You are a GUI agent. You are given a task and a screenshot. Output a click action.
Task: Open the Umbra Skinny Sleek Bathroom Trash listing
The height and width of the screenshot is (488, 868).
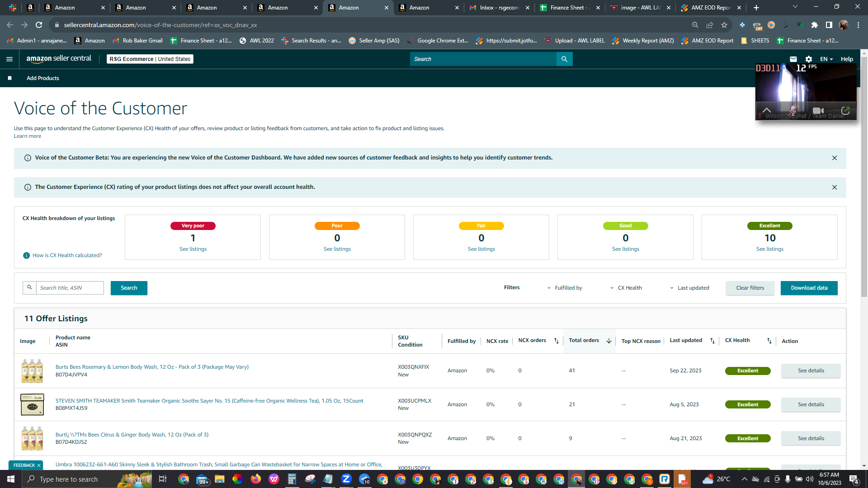coord(219,465)
